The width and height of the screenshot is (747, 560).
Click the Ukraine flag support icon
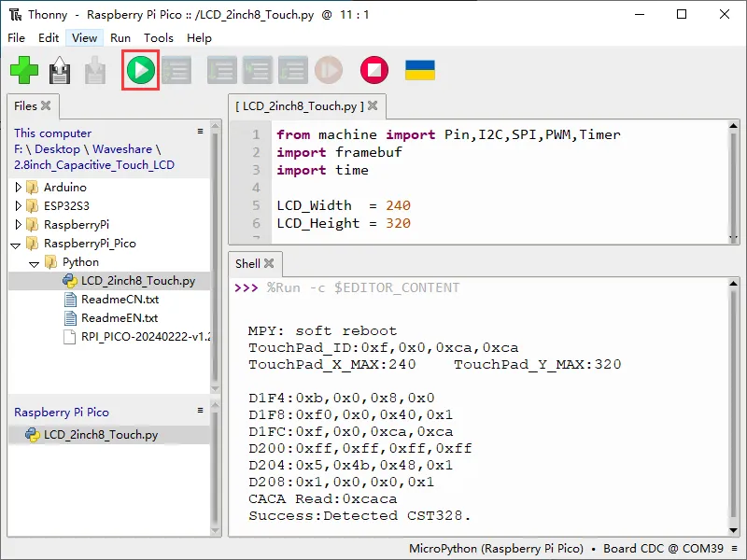(x=419, y=70)
